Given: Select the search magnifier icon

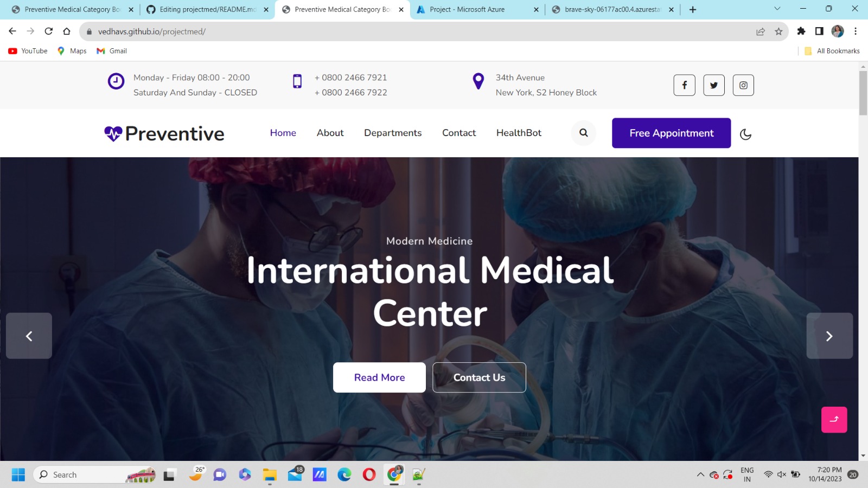Looking at the screenshot, I should (x=583, y=133).
